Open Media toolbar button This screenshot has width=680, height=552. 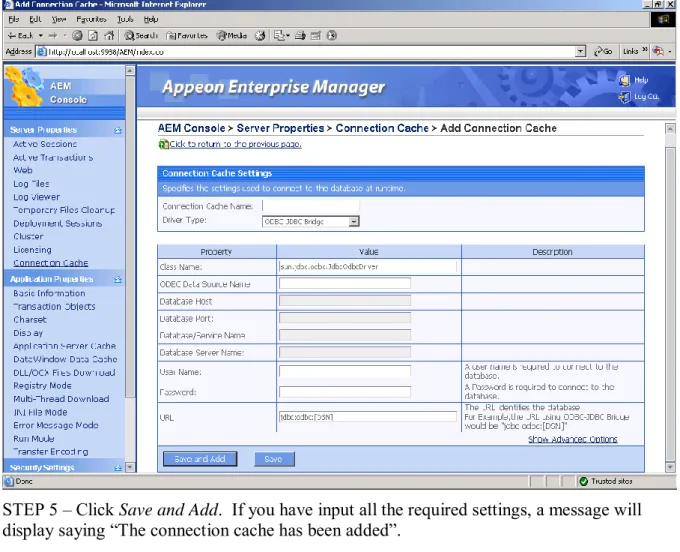[x=232, y=36]
